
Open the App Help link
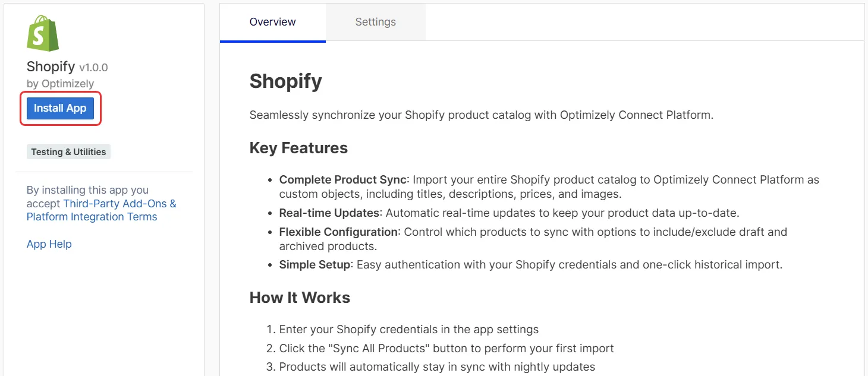pyautogui.click(x=49, y=244)
